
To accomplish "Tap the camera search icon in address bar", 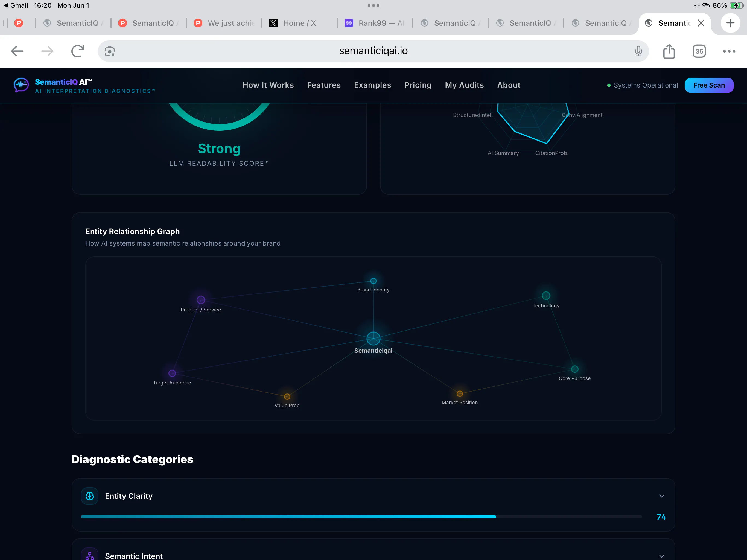I will pos(109,51).
